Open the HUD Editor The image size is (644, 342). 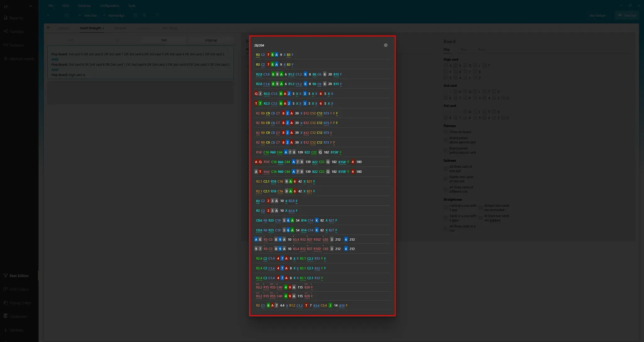tap(19, 289)
